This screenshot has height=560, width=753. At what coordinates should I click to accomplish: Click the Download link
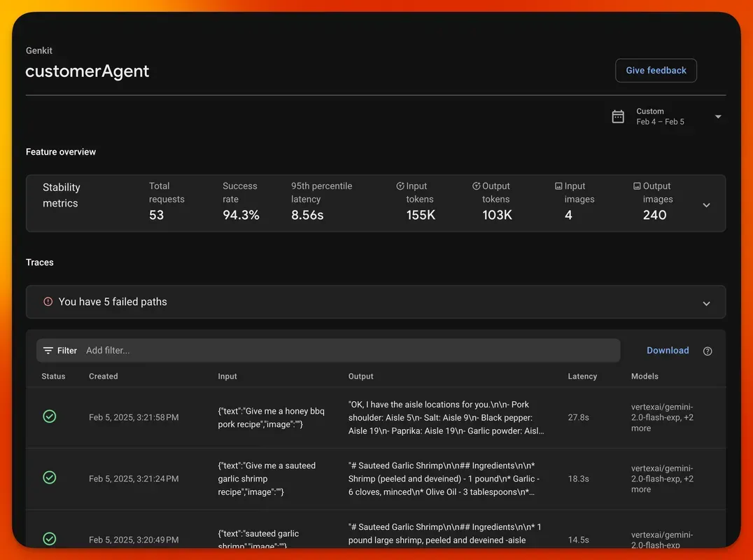(x=668, y=351)
